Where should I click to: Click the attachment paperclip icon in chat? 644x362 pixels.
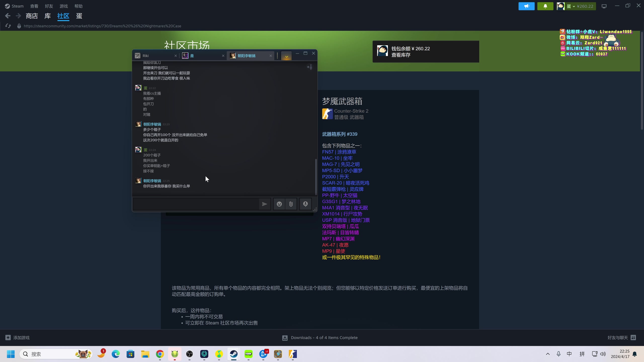(x=291, y=204)
